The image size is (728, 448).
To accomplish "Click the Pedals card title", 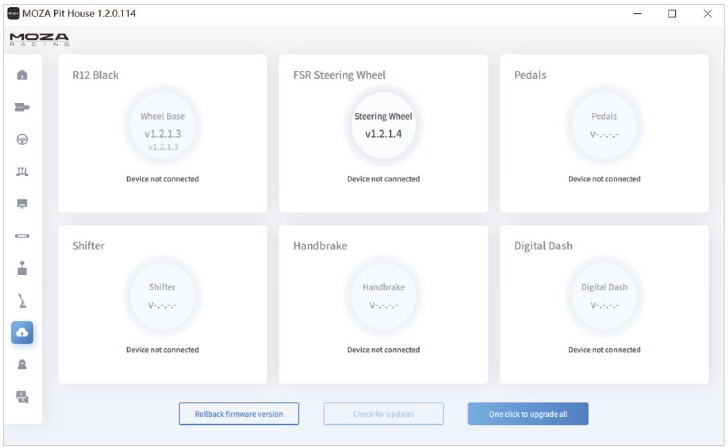I will pyautogui.click(x=530, y=75).
